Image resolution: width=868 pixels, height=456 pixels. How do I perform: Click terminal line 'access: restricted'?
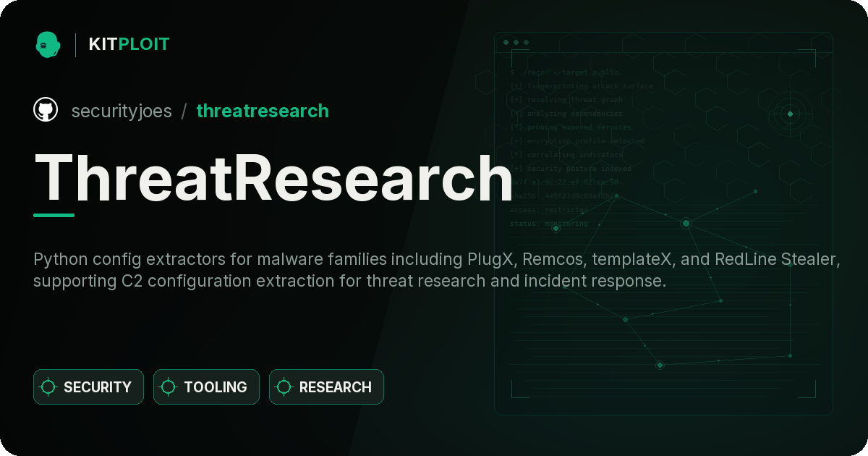coord(549,210)
